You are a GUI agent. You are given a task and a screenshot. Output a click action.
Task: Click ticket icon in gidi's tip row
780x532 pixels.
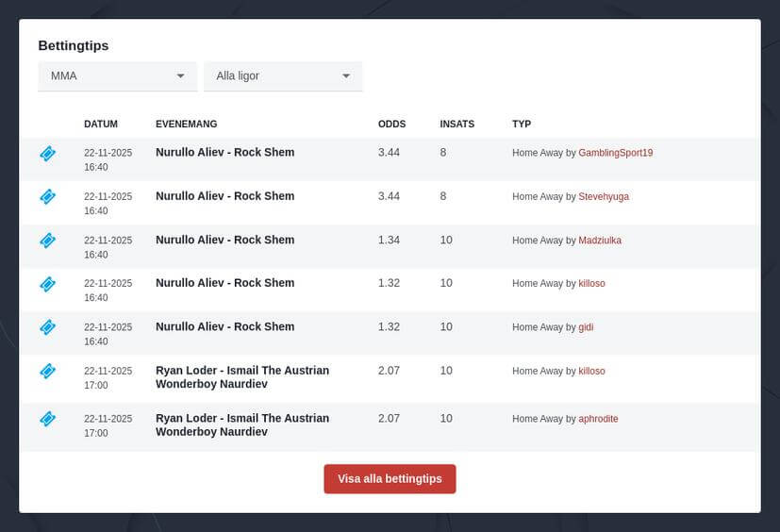[x=48, y=327]
